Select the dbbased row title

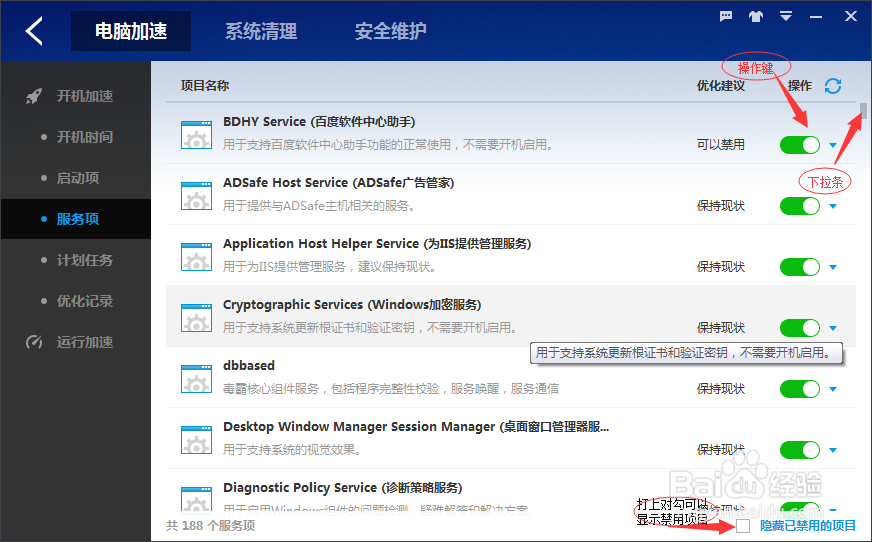(x=249, y=366)
